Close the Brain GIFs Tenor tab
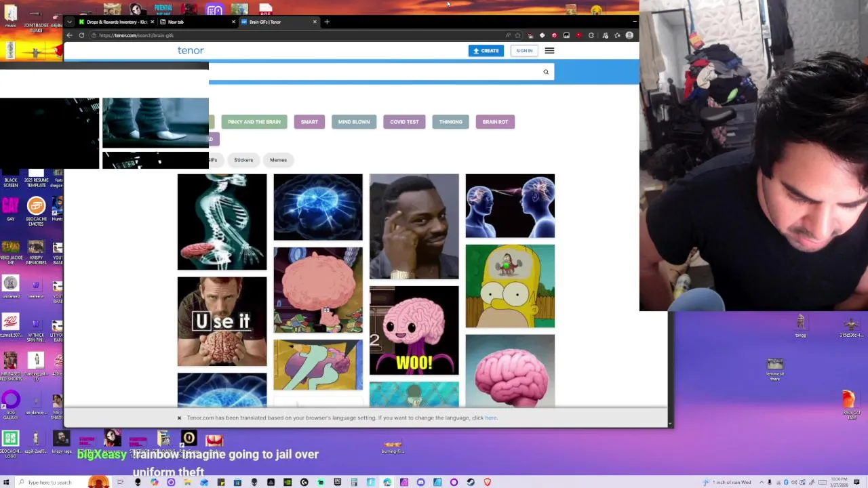The height and width of the screenshot is (488, 868). coord(315,22)
